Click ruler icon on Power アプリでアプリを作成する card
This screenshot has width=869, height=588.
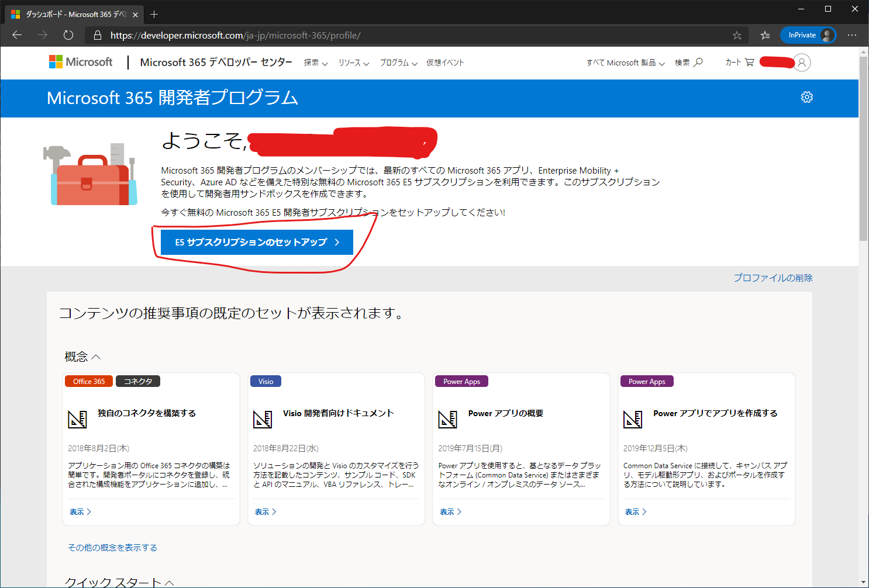tap(633, 419)
